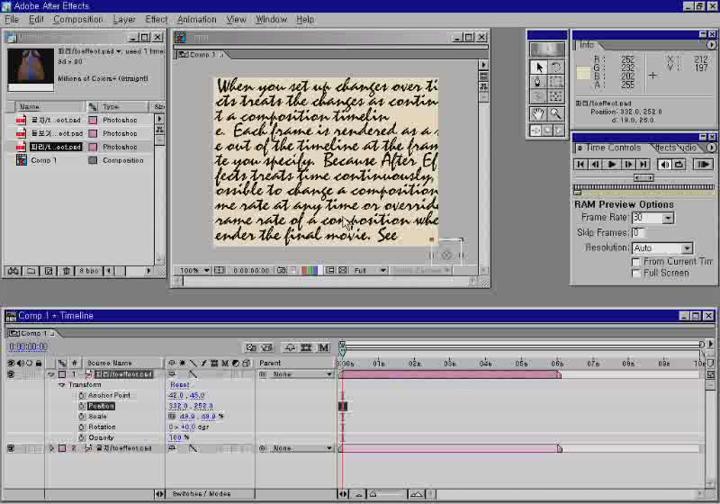The width and height of the screenshot is (720, 504).
Task: Create a new composition from Project window
Action: pos(48,271)
